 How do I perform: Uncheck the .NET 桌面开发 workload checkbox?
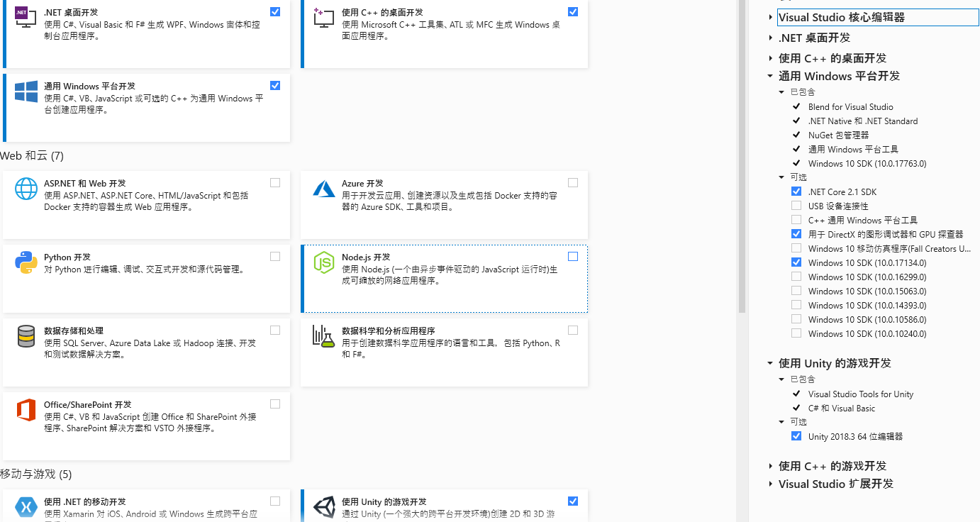[x=275, y=12]
